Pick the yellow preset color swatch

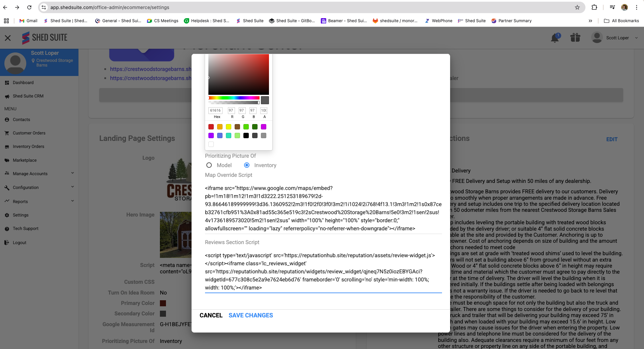[229, 127]
